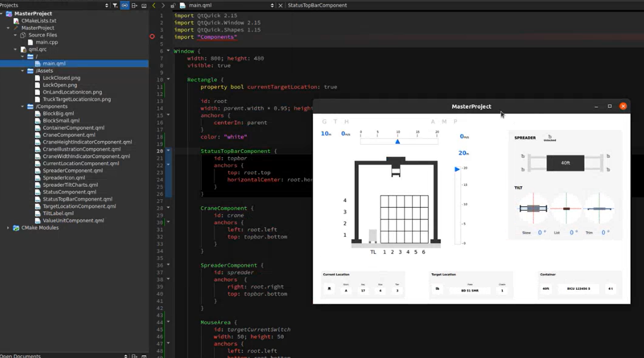Go forward with the right navigation arrow
Image resolution: width=644 pixels, height=358 pixels.
click(x=163, y=5)
